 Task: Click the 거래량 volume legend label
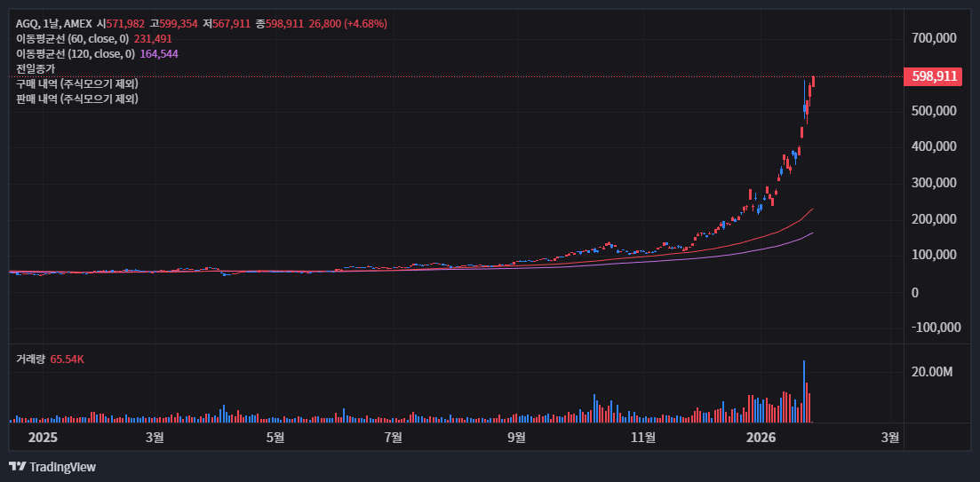30,359
